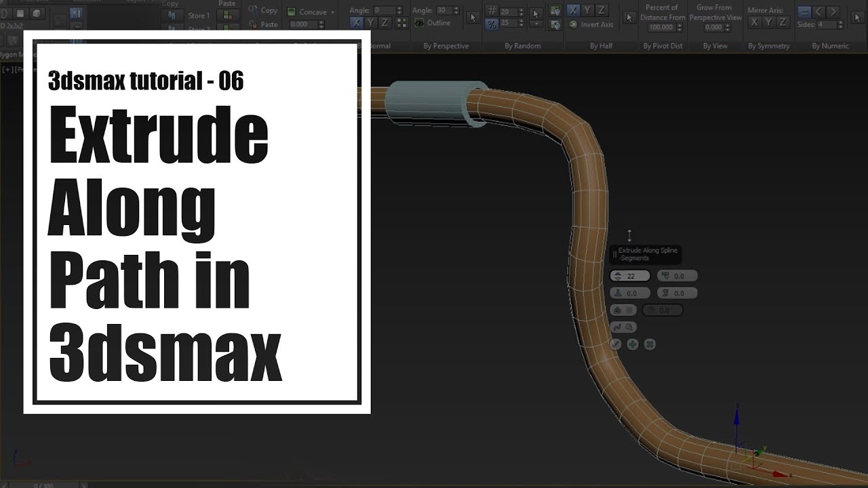Click the Paste selection button
The height and width of the screenshot is (488, 868).
point(263,24)
